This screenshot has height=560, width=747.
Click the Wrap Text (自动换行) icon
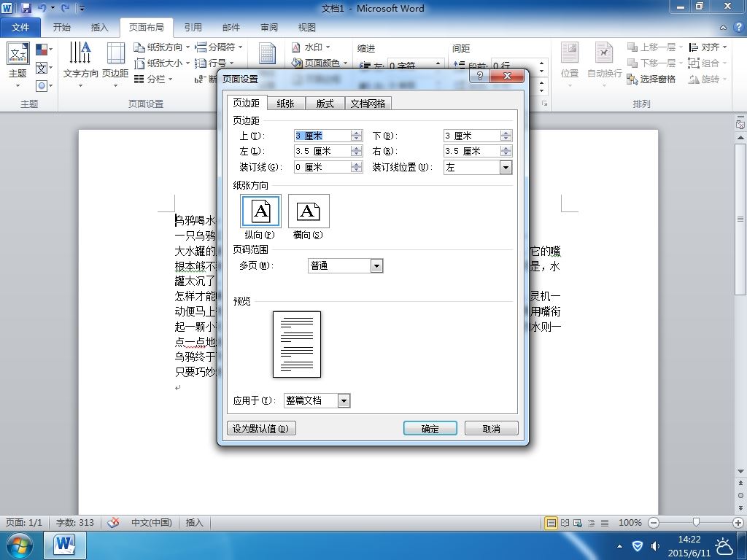pyautogui.click(x=604, y=64)
